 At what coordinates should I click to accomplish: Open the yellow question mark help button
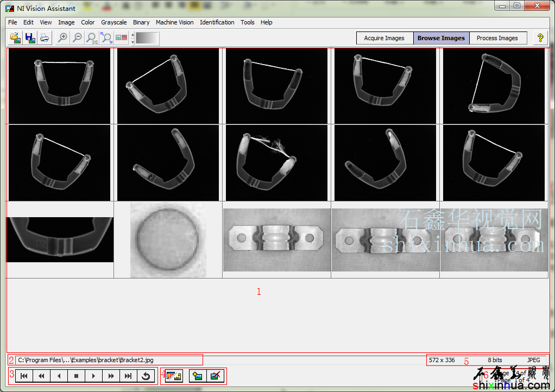(x=540, y=38)
